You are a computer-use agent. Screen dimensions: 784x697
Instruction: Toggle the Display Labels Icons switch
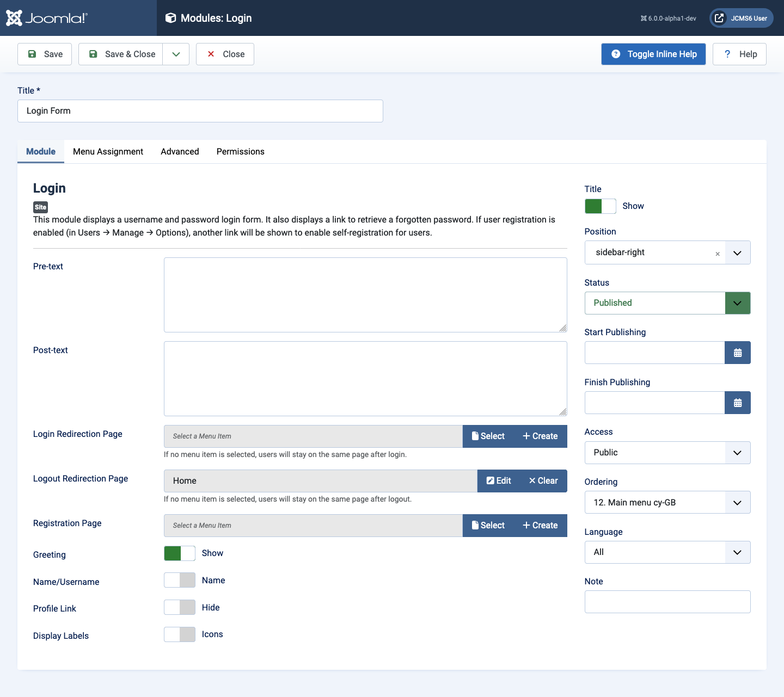(x=180, y=634)
